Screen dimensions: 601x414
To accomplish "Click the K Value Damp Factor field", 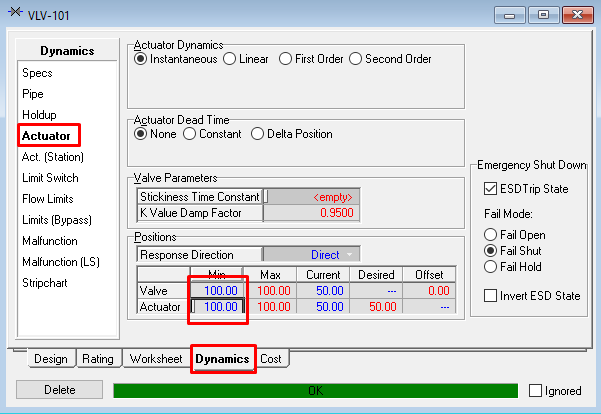I will coord(312,213).
